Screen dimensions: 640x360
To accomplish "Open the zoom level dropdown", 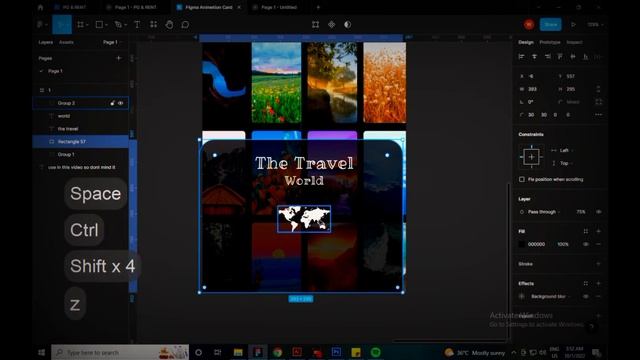I will click(x=595, y=24).
